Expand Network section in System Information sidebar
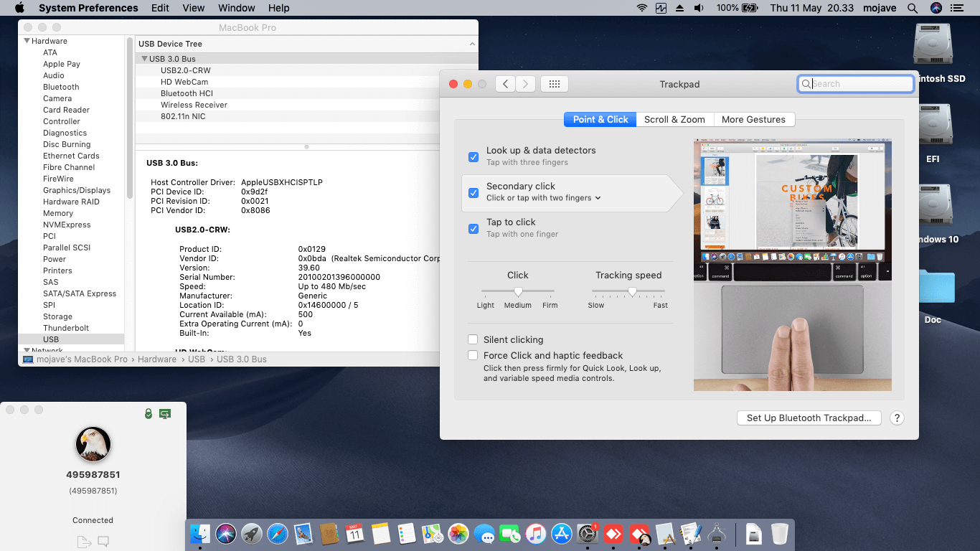The width and height of the screenshot is (980, 551). tap(27, 350)
